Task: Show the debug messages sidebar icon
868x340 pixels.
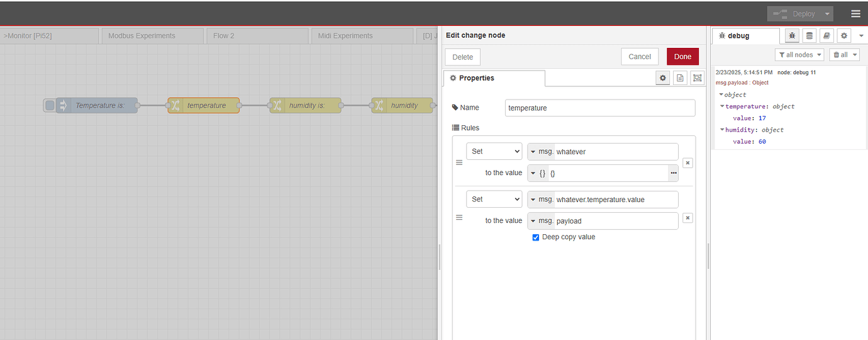Action: (x=793, y=36)
